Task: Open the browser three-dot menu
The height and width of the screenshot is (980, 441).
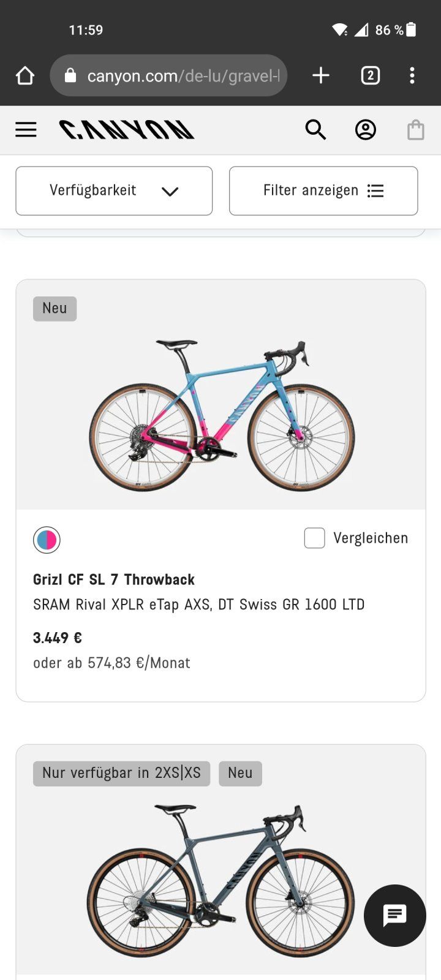Action: [x=412, y=76]
